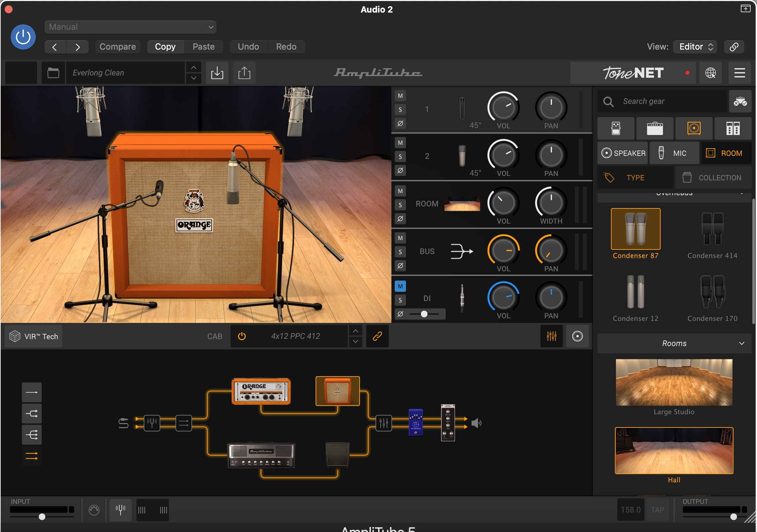This screenshot has height=532, width=757.
Task: Select the Hall room thumbnail
Action: (x=674, y=451)
